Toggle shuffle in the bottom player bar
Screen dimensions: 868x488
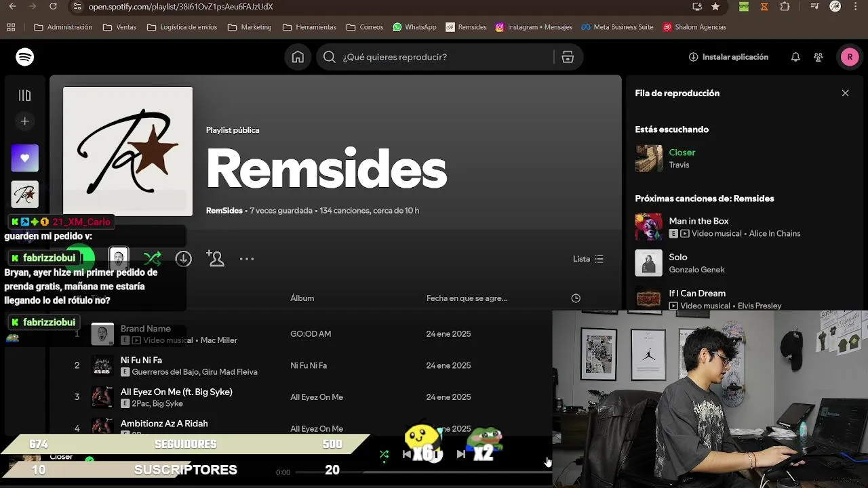click(x=384, y=454)
